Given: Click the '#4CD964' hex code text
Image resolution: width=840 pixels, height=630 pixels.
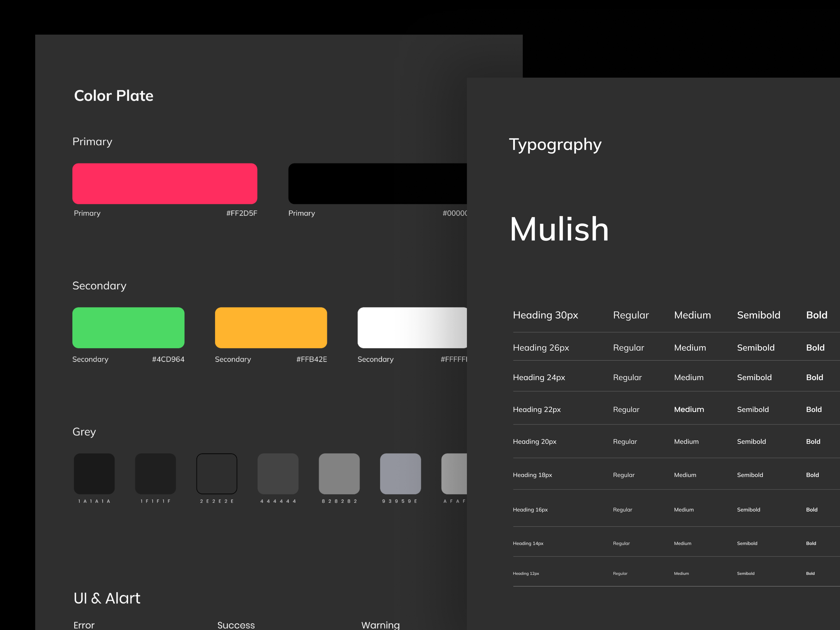Looking at the screenshot, I should pyautogui.click(x=168, y=359).
